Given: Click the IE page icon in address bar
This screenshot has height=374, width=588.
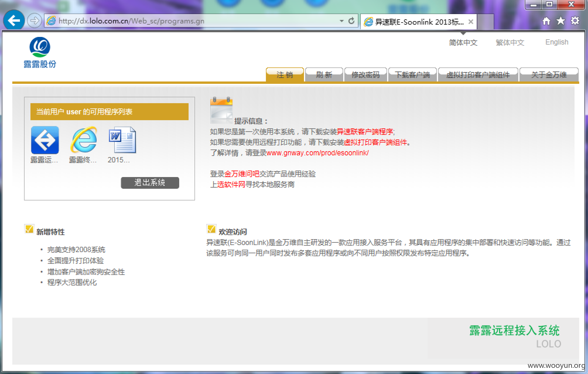Looking at the screenshot, I should [51, 21].
